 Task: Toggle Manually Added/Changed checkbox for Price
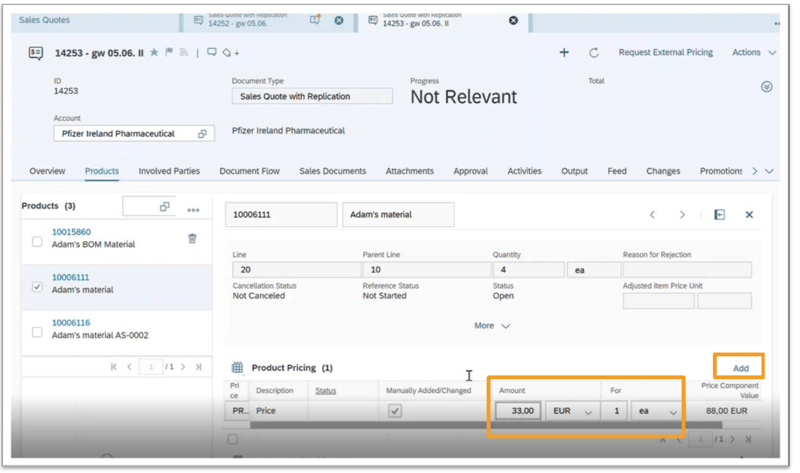tap(395, 411)
